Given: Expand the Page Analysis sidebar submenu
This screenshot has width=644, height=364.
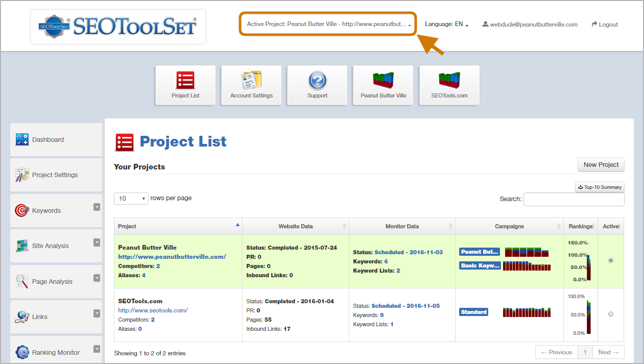Looking at the screenshot, I should pos(97,278).
